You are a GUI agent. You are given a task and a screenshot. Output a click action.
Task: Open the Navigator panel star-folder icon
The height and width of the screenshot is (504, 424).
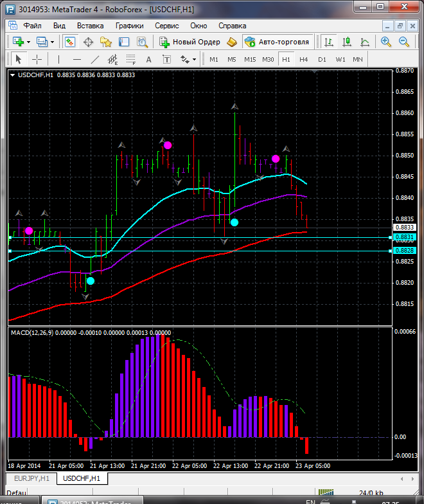tap(106, 42)
